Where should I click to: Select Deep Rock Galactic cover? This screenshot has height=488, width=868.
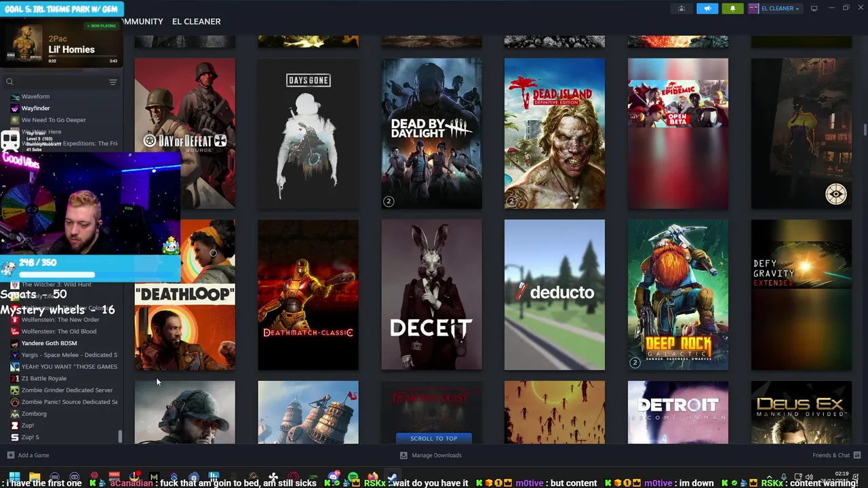pos(678,295)
